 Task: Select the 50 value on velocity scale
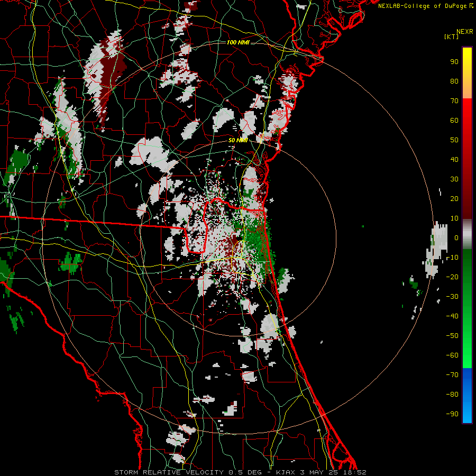(x=454, y=140)
